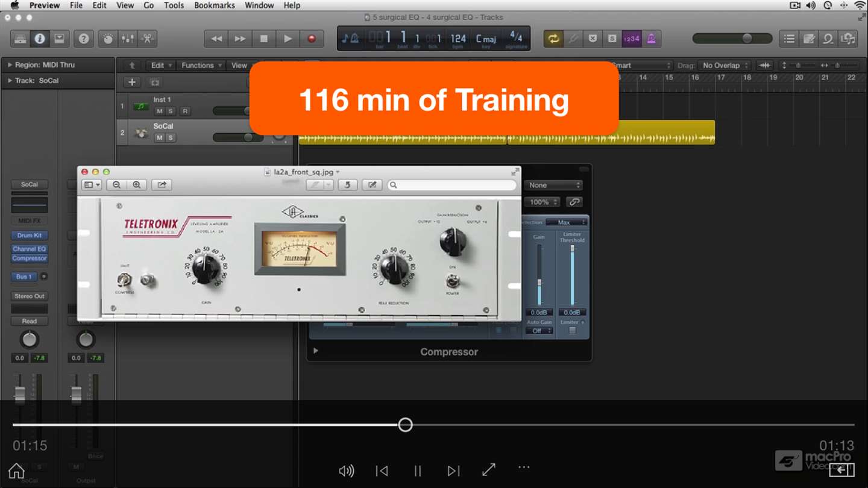Click the Stereo Out output slot
The height and width of the screenshot is (488, 868).
30,296
